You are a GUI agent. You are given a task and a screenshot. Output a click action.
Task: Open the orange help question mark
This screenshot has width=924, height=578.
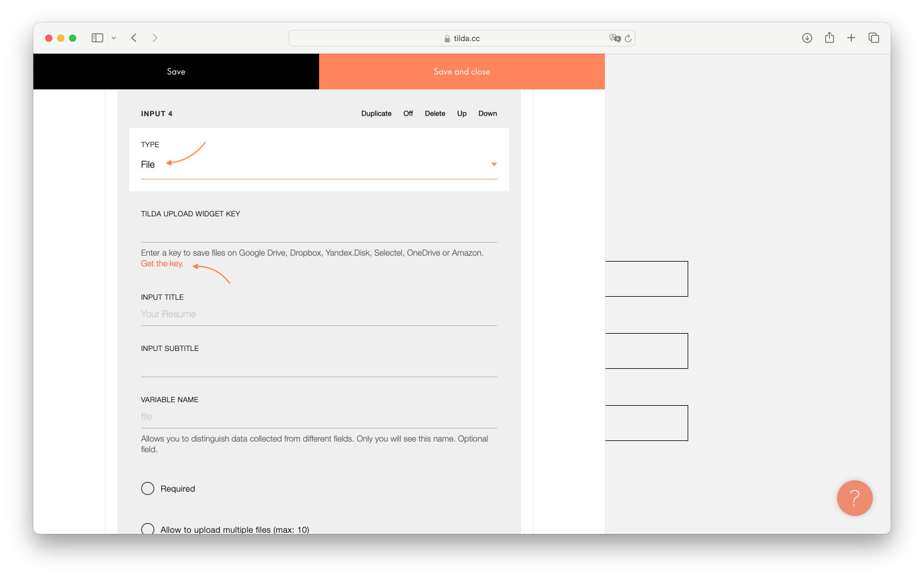[x=854, y=498]
